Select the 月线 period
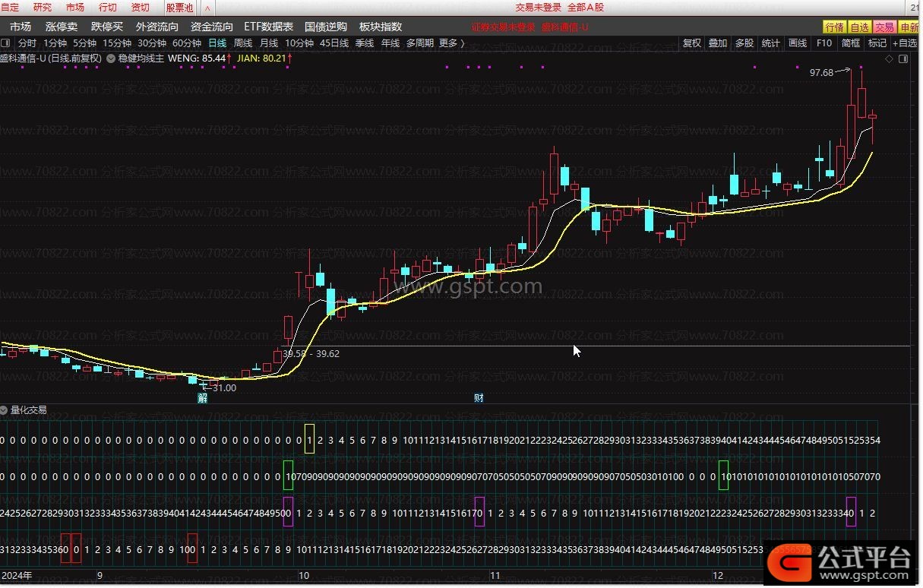This screenshot has height=588, width=923. tap(269, 43)
